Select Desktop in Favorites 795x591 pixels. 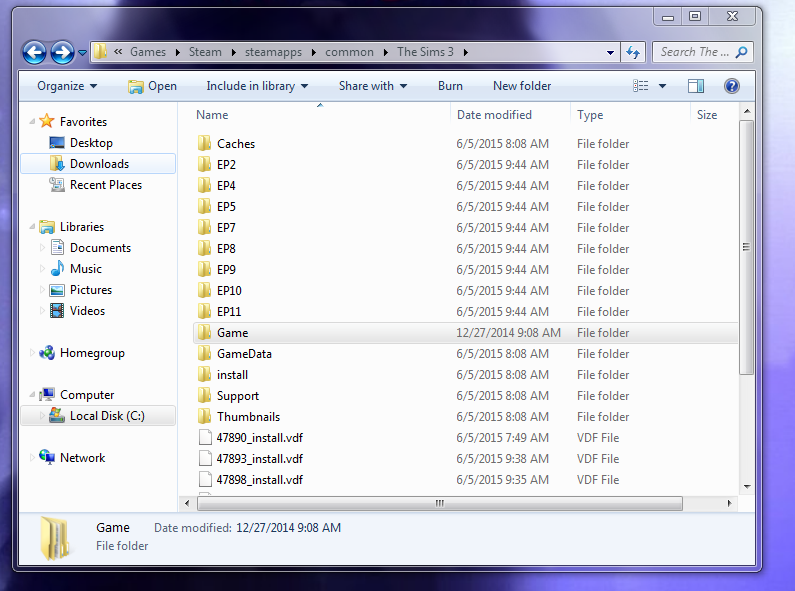click(x=91, y=143)
